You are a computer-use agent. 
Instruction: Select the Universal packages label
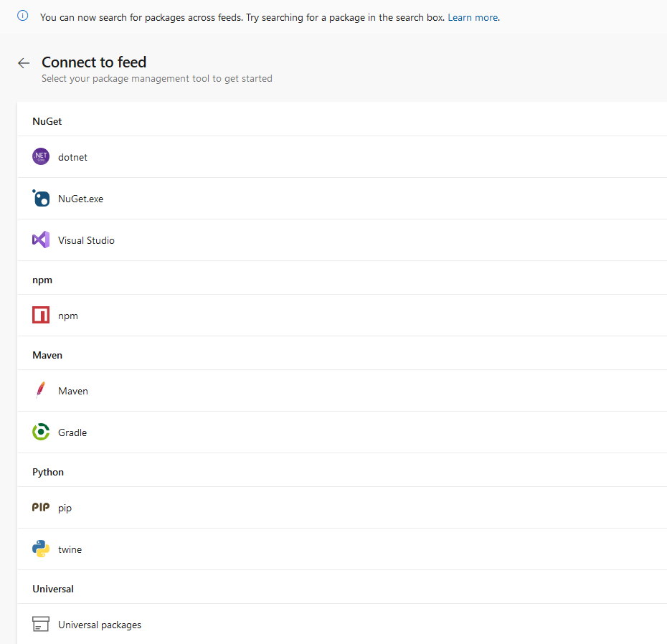(100, 625)
